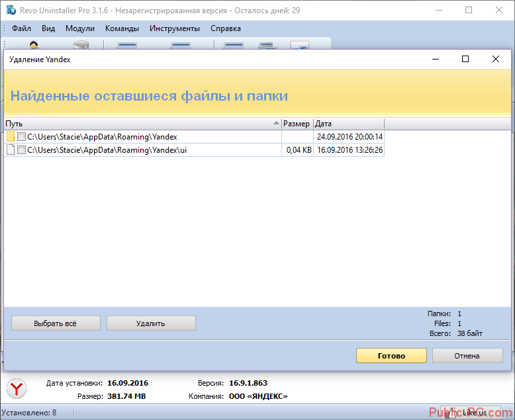Viewport: 515px width, 420px height.
Task: Select path C:\Users\Stacie\AppData\Roaming\Yandex\ui
Action: click(x=107, y=150)
